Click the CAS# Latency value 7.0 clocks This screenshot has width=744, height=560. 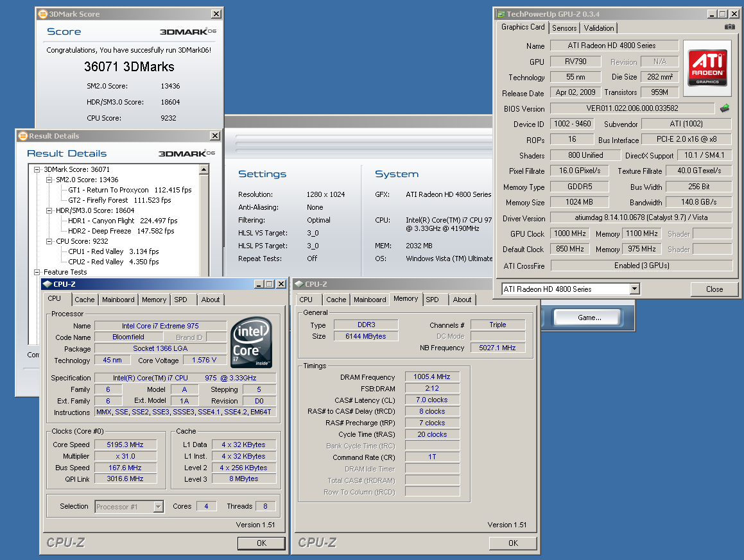pos(432,400)
